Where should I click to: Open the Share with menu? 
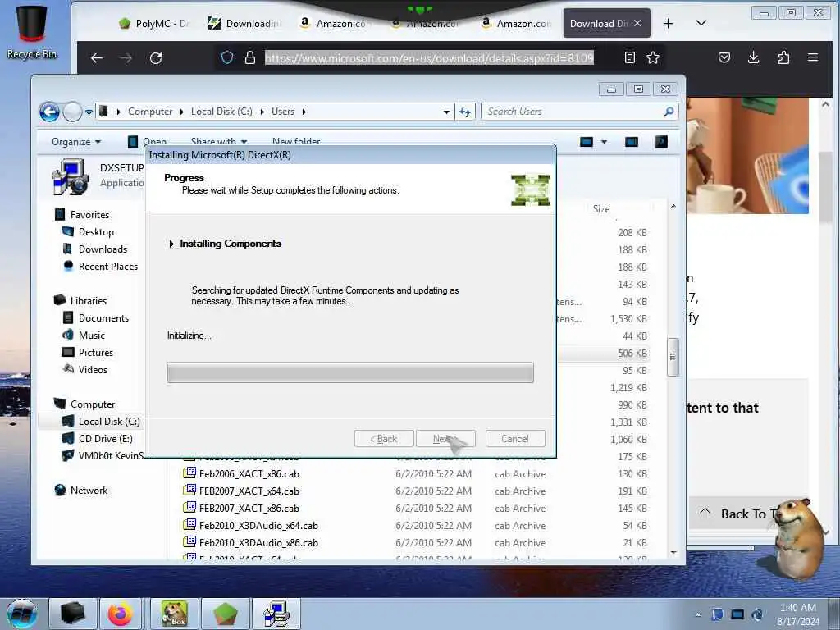(x=218, y=141)
